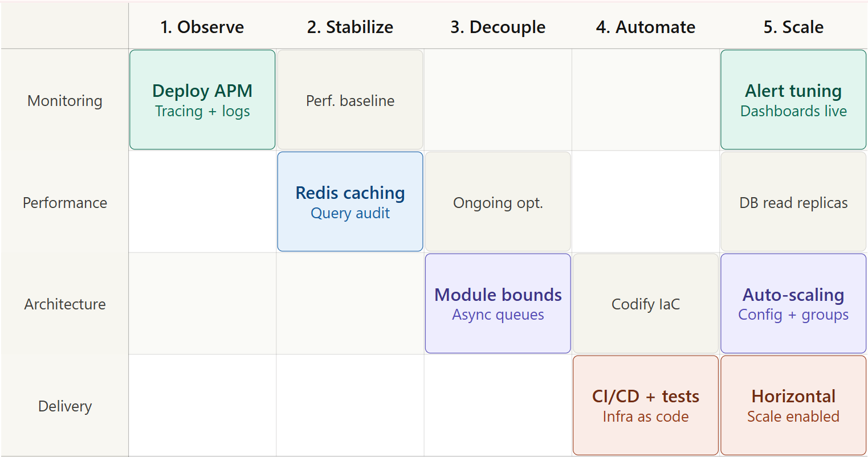Select the Codify IaC cell
The width and height of the screenshot is (868, 457).
click(x=645, y=304)
